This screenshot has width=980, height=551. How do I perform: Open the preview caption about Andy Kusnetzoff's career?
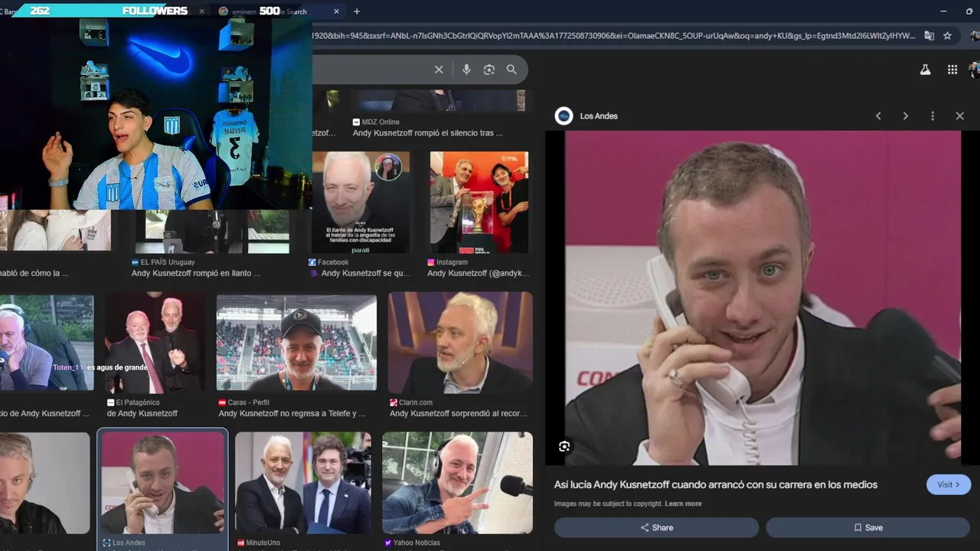[x=716, y=484]
